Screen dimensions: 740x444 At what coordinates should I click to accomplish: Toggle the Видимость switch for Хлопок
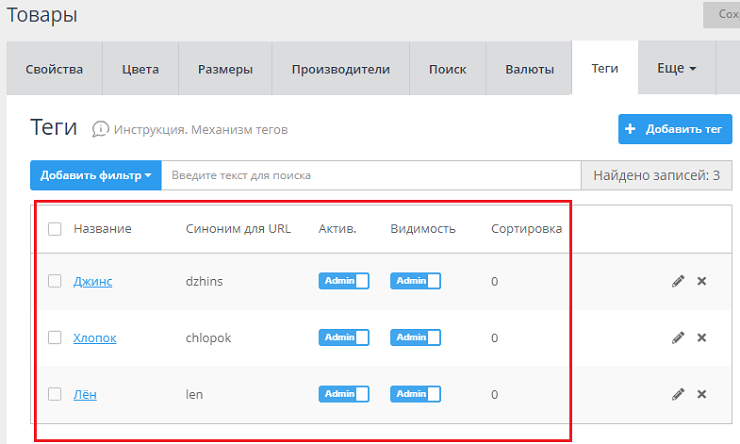tap(415, 338)
